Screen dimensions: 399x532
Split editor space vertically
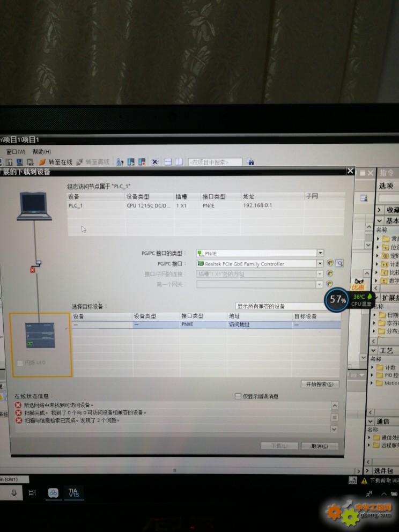(x=179, y=162)
